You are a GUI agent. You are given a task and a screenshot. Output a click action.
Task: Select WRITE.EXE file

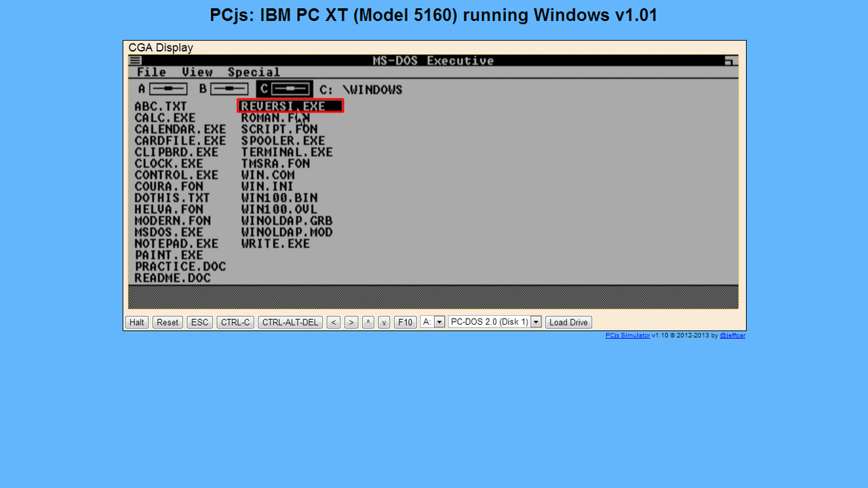[275, 244]
